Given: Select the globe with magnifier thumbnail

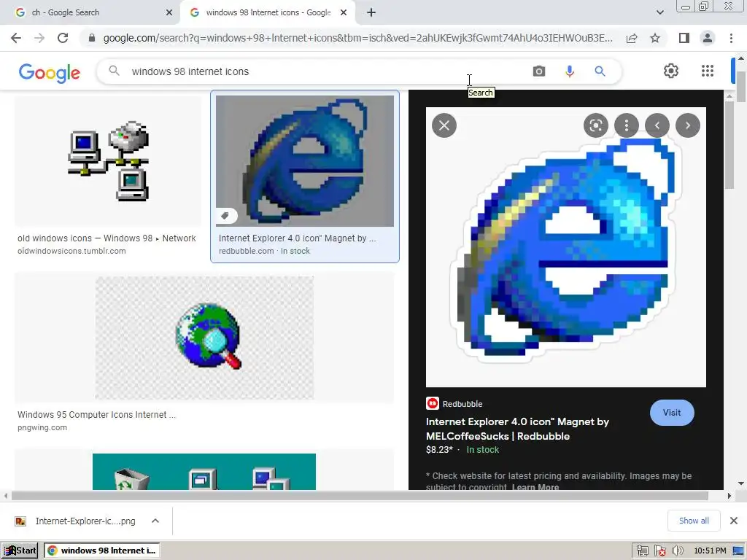Looking at the screenshot, I should 204,338.
